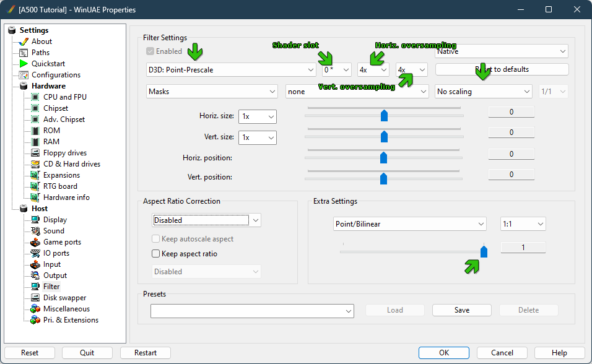Click the Vert. size slider handle
The height and width of the screenshot is (364, 592).
coord(384,136)
